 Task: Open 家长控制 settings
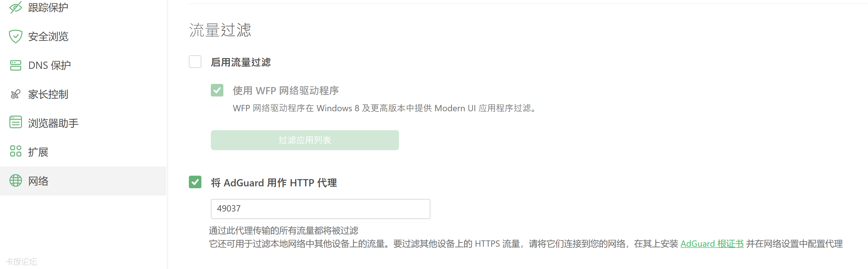pos(48,95)
